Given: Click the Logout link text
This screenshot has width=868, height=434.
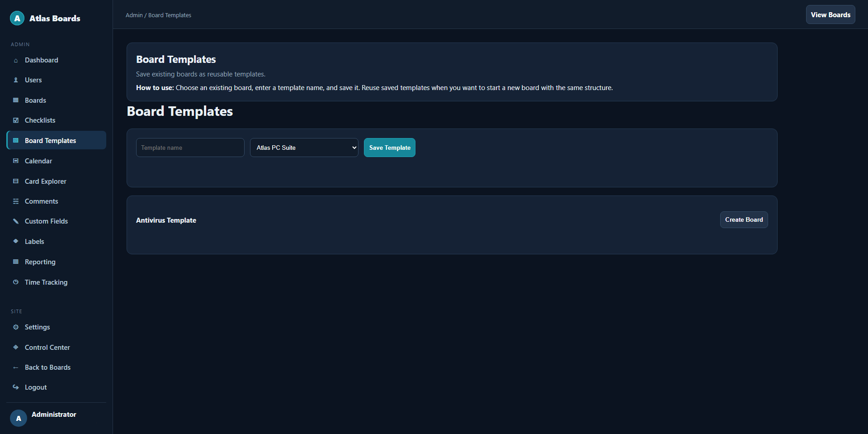Looking at the screenshot, I should point(36,387).
